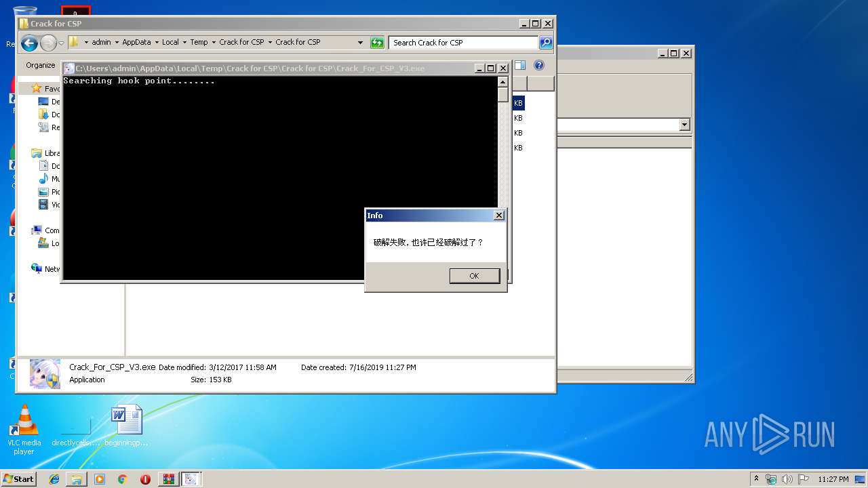This screenshot has height=488, width=868.
Task: Launch Google Chrome from taskbar
Action: click(x=123, y=479)
